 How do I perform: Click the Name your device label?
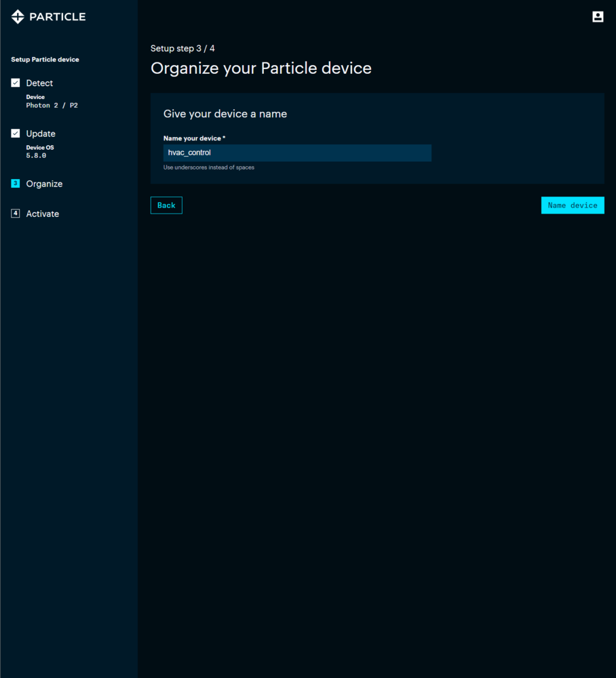(194, 138)
